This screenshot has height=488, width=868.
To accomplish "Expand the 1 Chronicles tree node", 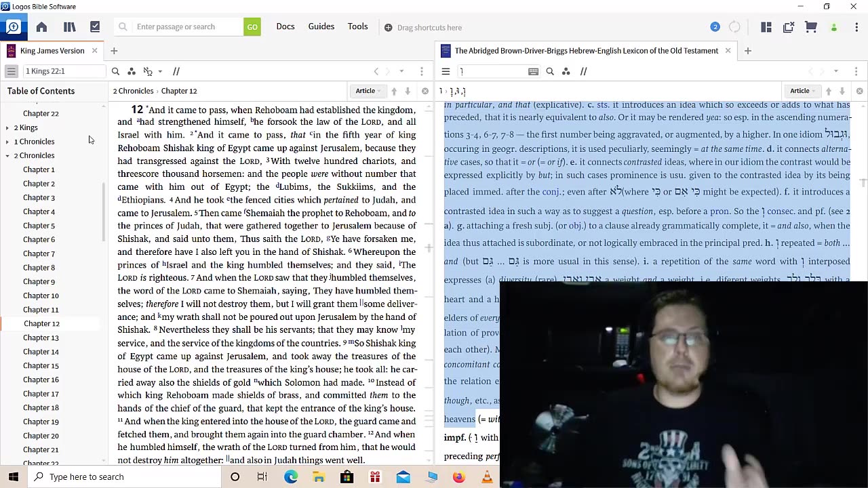I will tap(7, 142).
